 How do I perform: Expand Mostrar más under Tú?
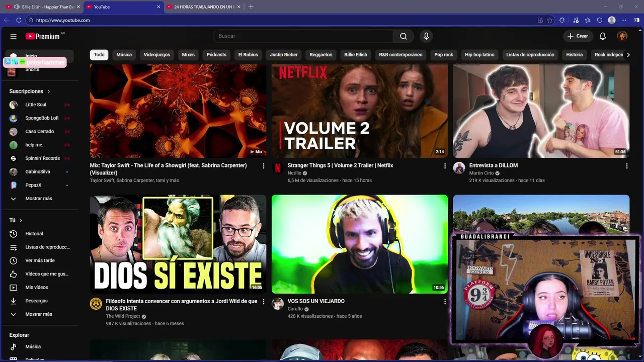pyautogui.click(x=39, y=314)
